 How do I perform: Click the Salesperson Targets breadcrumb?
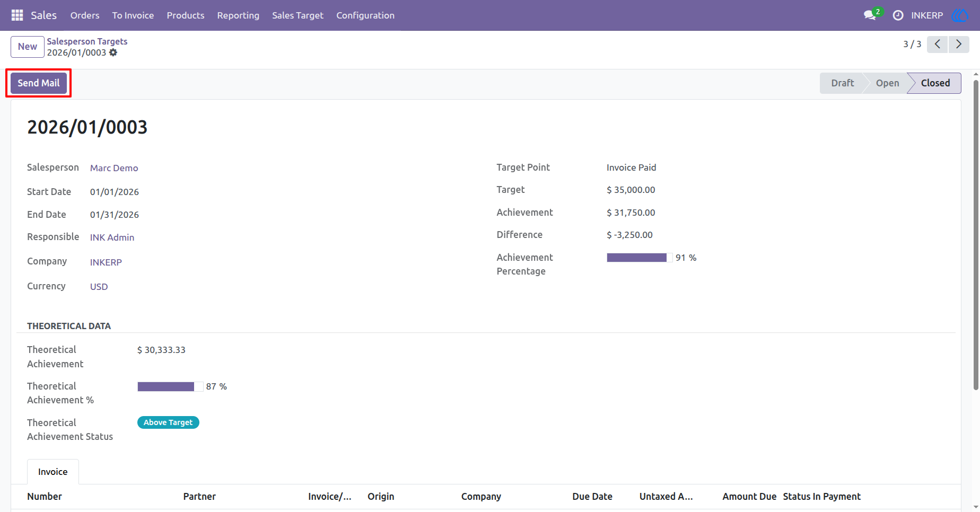pyautogui.click(x=87, y=41)
